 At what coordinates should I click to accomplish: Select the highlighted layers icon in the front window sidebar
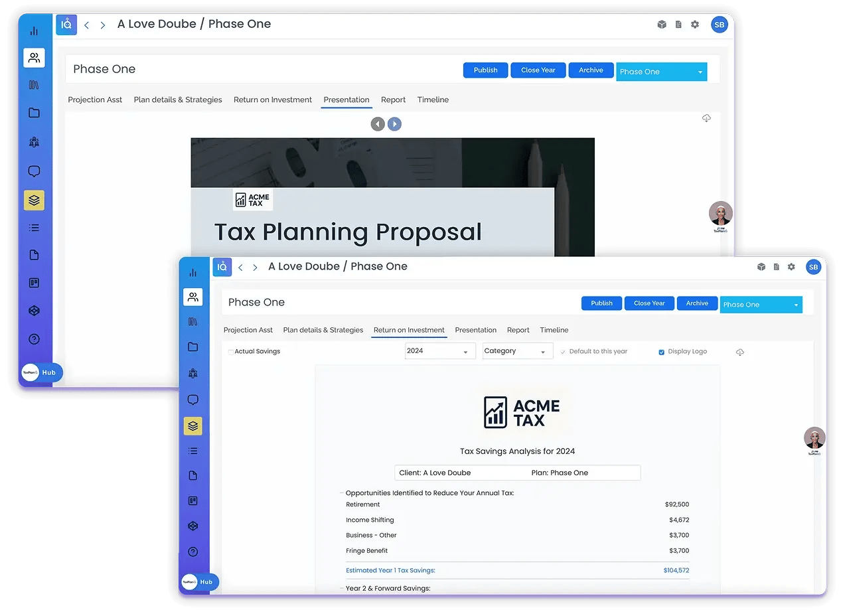point(192,426)
